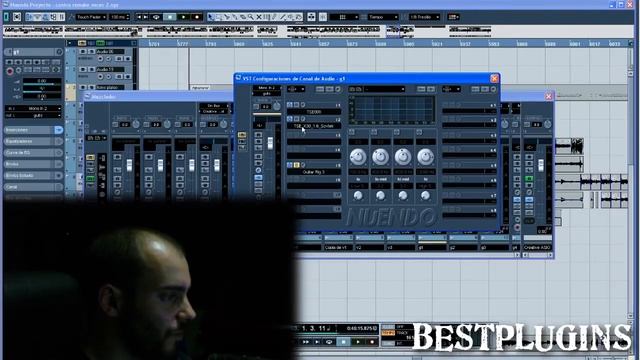This screenshot has width=640, height=360.
Task: Click the second icon in the top toolbar
Action: pyautogui.click(x=17, y=17)
